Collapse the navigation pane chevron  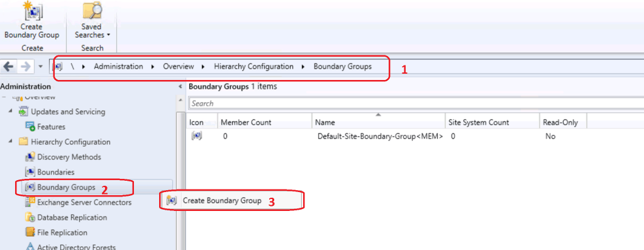coord(180,87)
